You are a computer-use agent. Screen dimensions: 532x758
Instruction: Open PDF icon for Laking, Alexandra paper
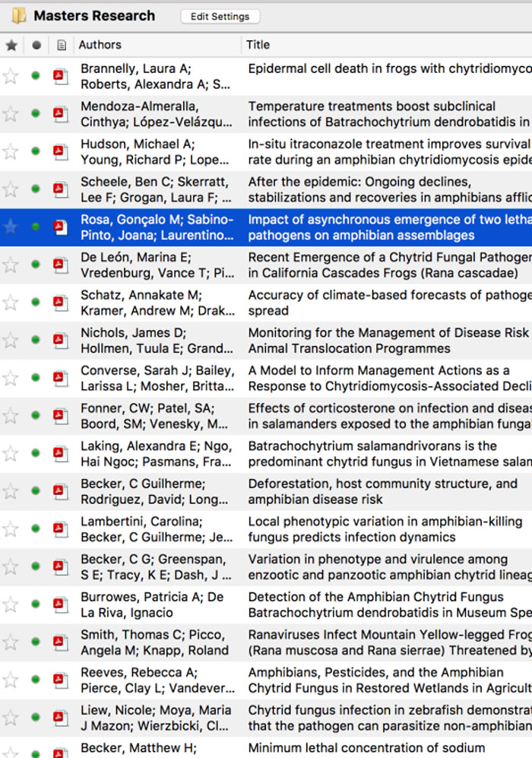60,454
